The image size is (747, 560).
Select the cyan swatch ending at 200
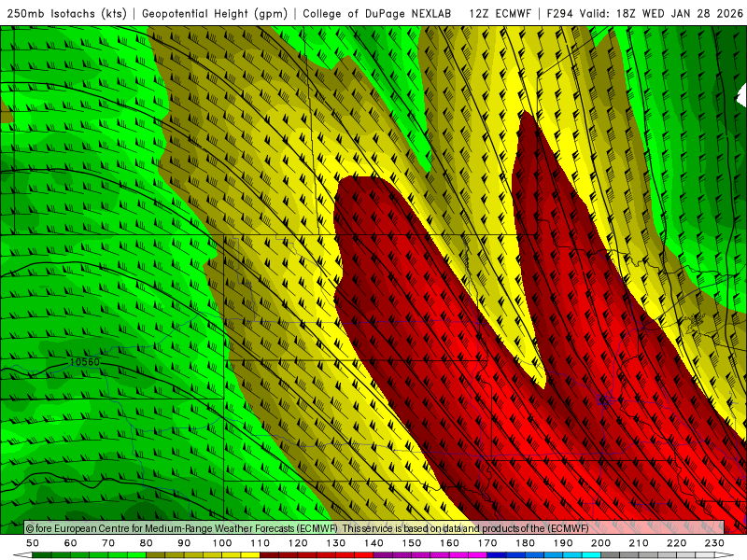pyautogui.click(x=591, y=555)
